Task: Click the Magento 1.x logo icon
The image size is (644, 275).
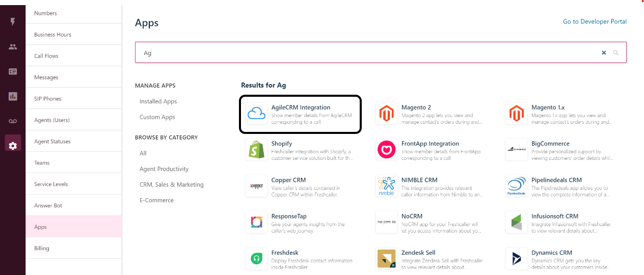Action: pyautogui.click(x=516, y=114)
